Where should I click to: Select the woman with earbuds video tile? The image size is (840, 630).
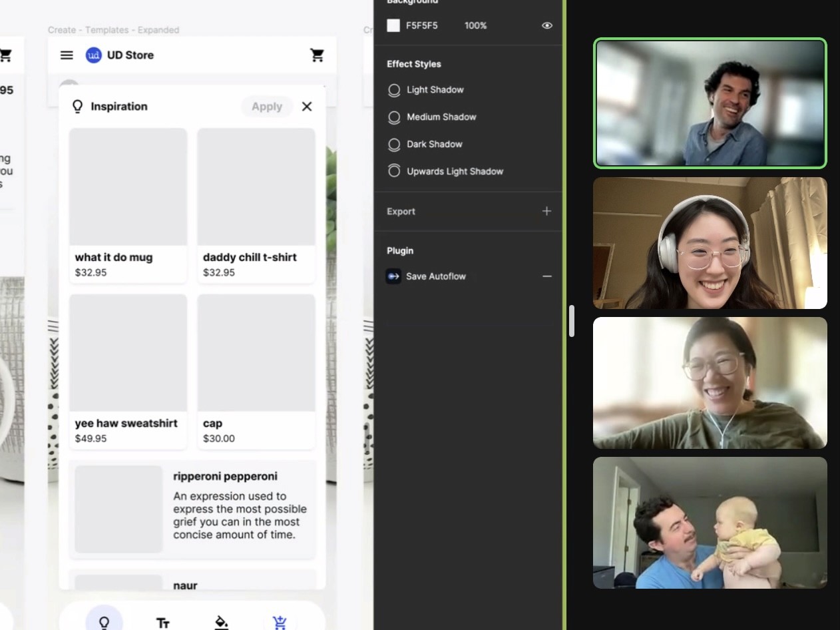tap(710, 383)
